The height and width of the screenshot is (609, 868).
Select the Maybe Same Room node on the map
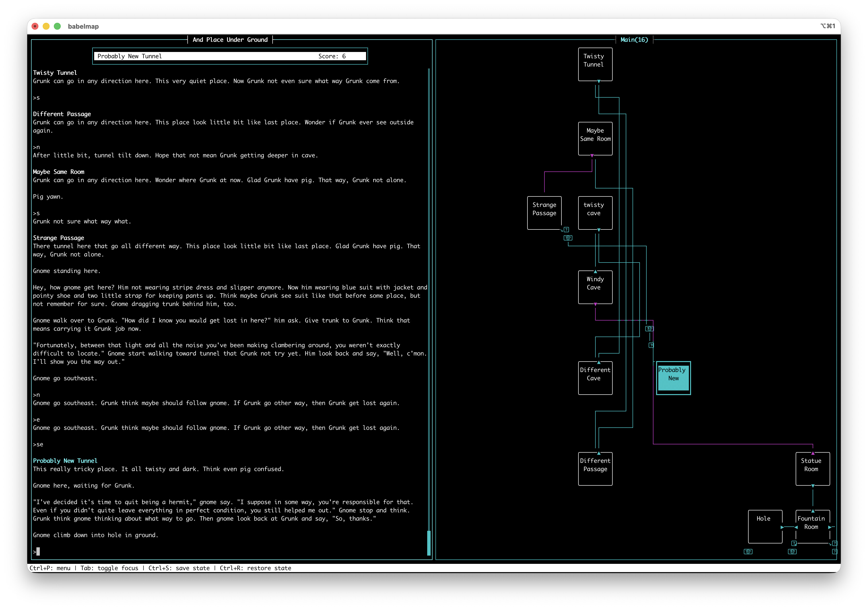[x=595, y=138]
